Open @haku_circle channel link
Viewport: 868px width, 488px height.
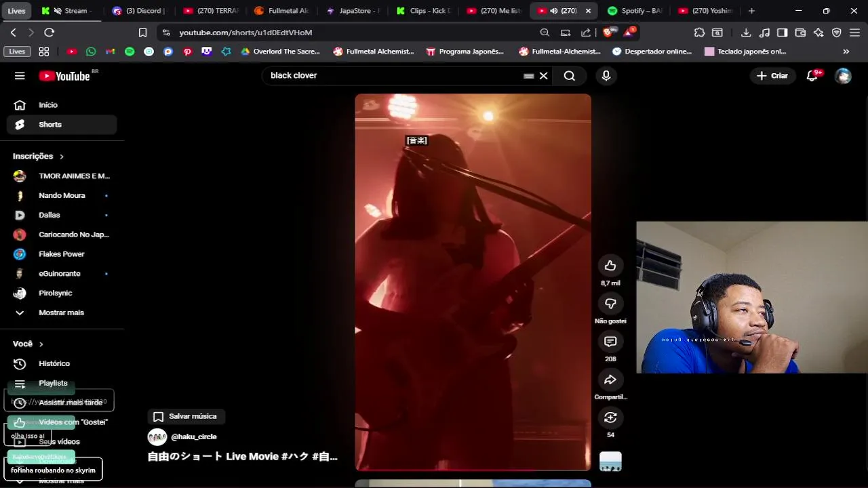[194, 437]
